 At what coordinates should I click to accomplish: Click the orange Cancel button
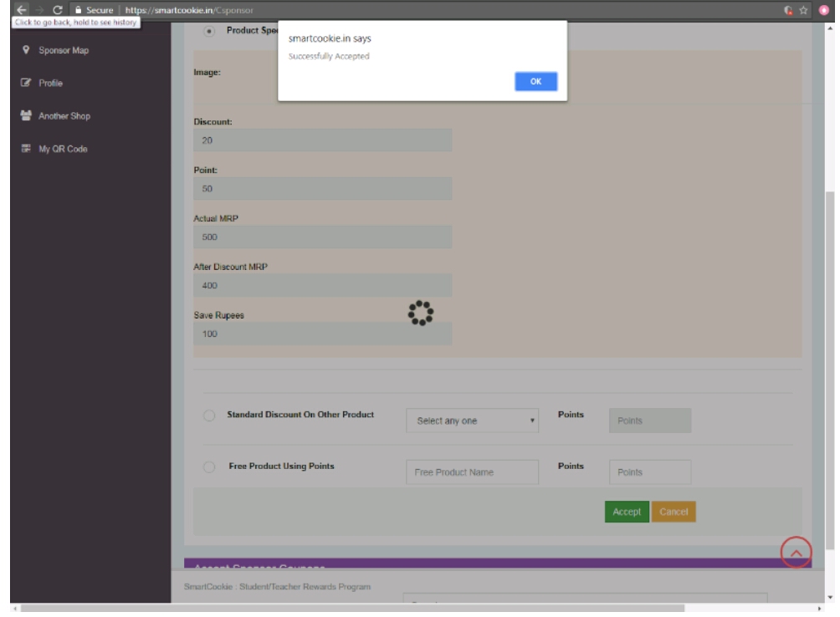[674, 512]
